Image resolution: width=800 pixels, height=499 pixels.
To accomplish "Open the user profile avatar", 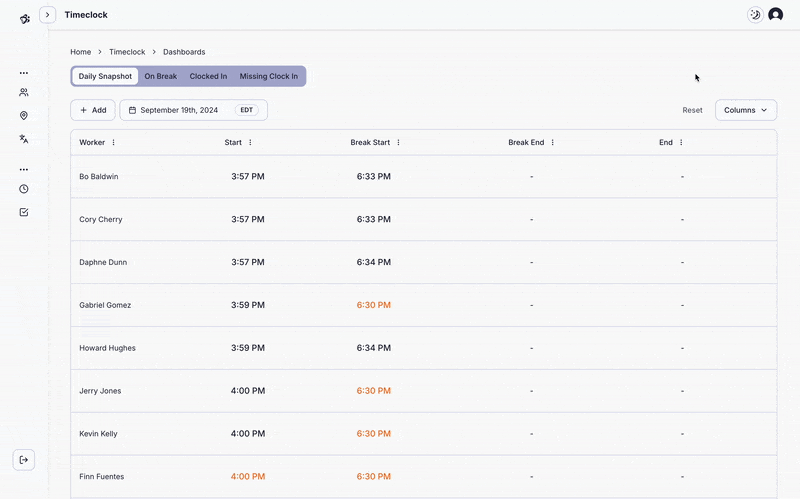I will [776, 15].
